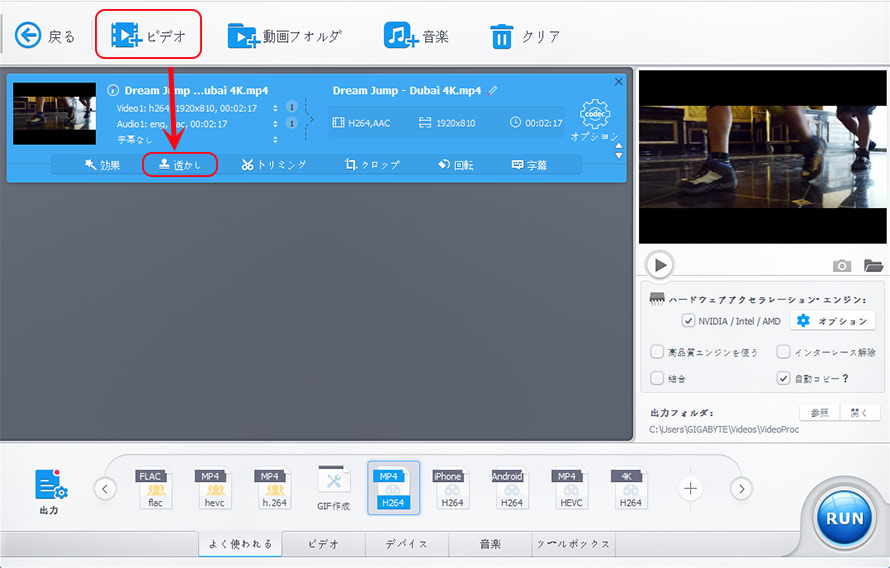Move video item up arrow

click(x=619, y=146)
